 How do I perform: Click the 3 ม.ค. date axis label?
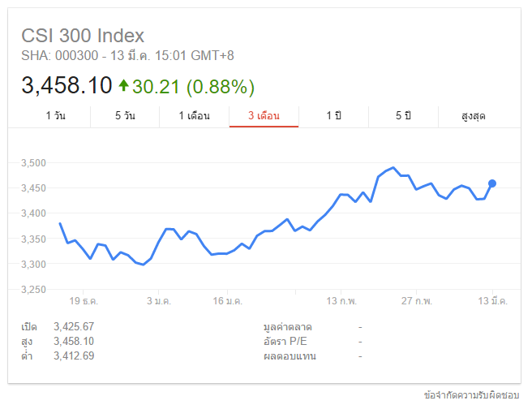[x=160, y=301]
